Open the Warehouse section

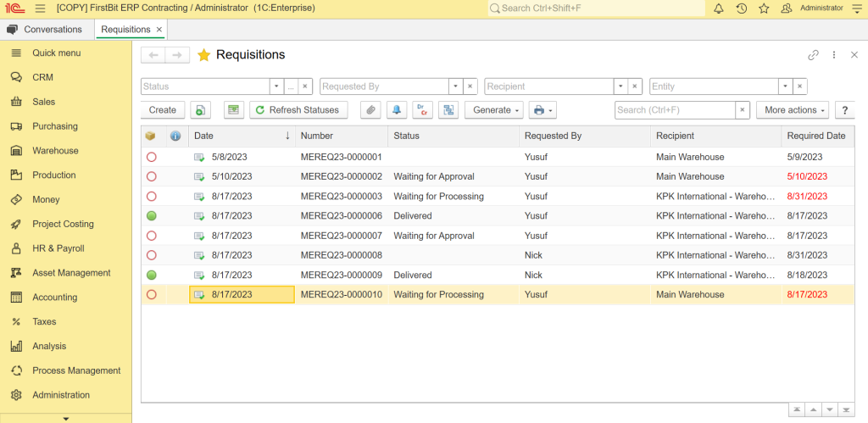click(x=55, y=151)
